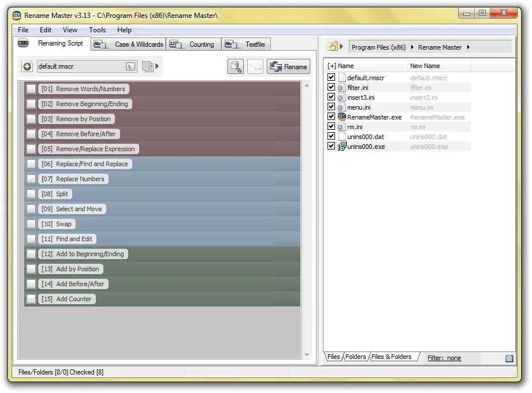Select the Folders view tab
This screenshot has height=393, width=532.
[x=355, y=357]
